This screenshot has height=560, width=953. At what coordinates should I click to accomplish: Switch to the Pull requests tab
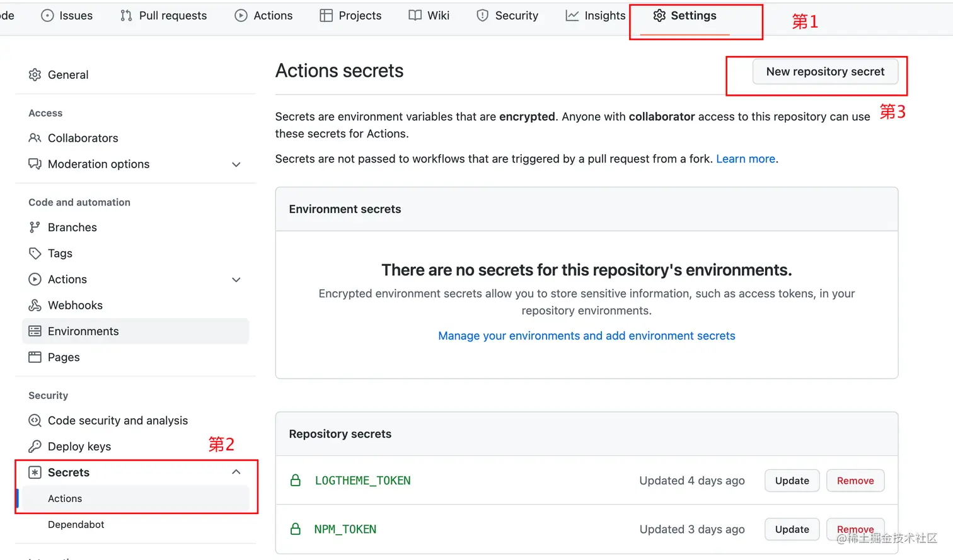[x=163, y=16]
